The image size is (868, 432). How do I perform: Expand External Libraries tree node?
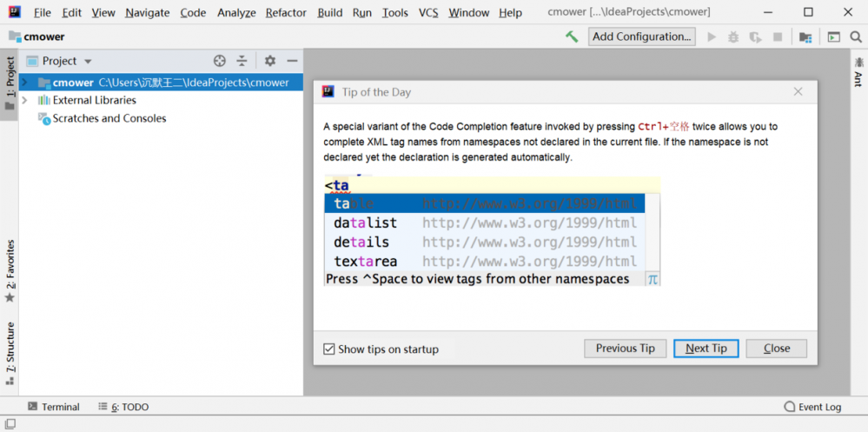[24, 100]
